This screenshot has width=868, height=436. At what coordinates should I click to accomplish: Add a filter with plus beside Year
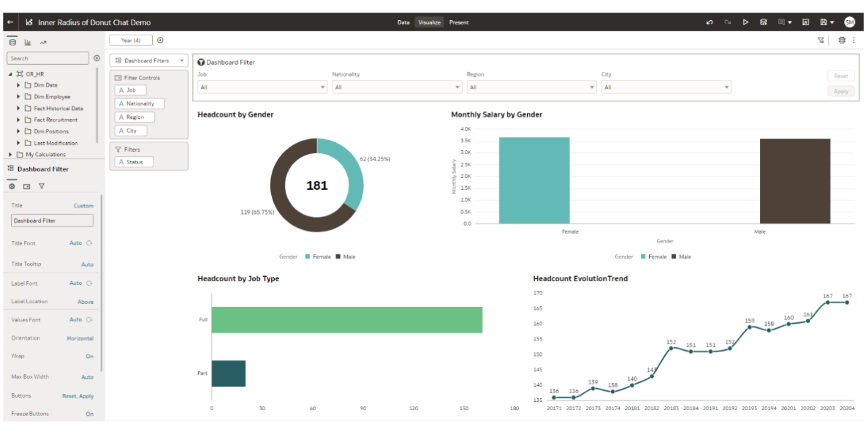click(160, 40)
